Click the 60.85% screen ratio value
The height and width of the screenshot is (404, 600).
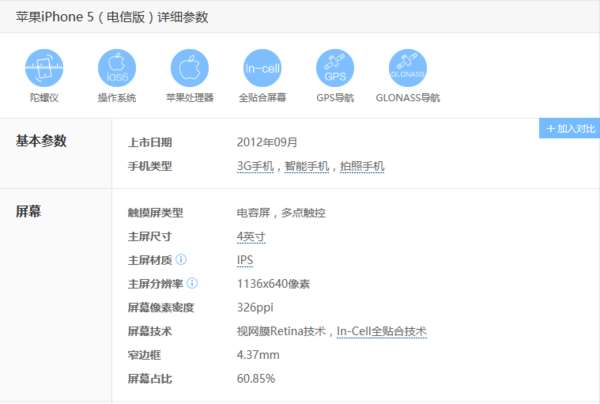pos(256,379)
